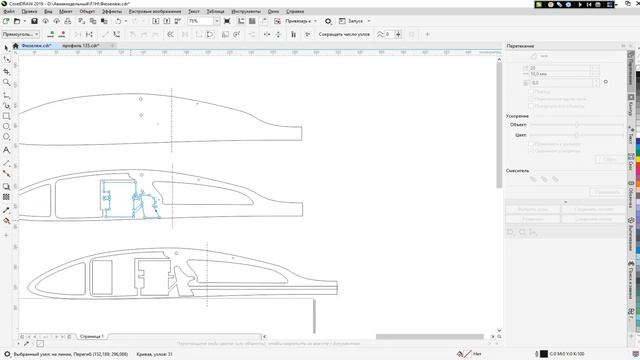The width and height of the screenshot is (640, 360).
Task: Select the Connector tool
Action: coord(6,173)
